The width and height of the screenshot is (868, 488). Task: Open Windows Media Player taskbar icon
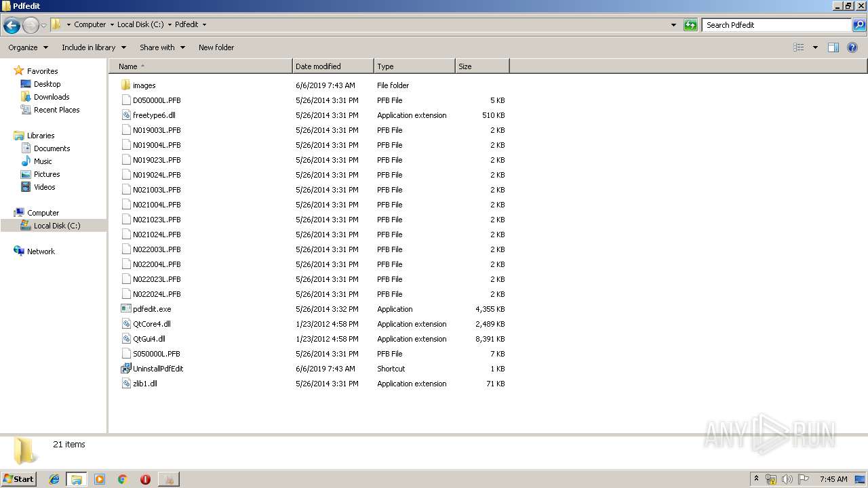(100, 479)
